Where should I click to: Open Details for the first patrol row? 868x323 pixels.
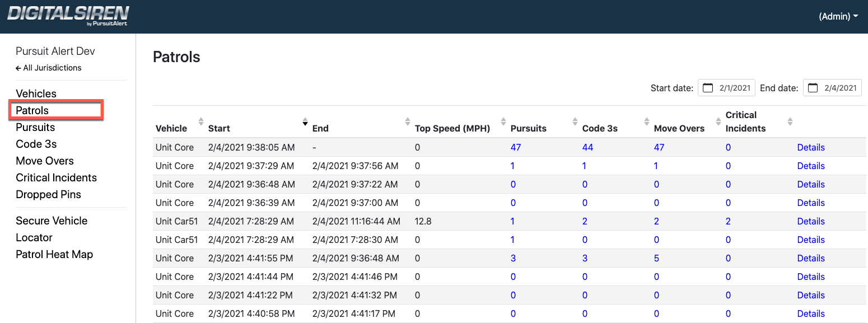click(811, 147)
